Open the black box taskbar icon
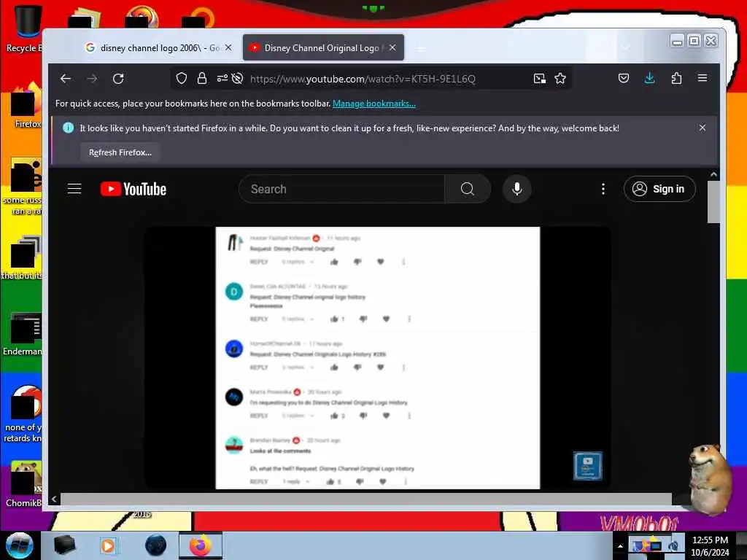Viewport: 747px width, 560px height. point(65,545)
